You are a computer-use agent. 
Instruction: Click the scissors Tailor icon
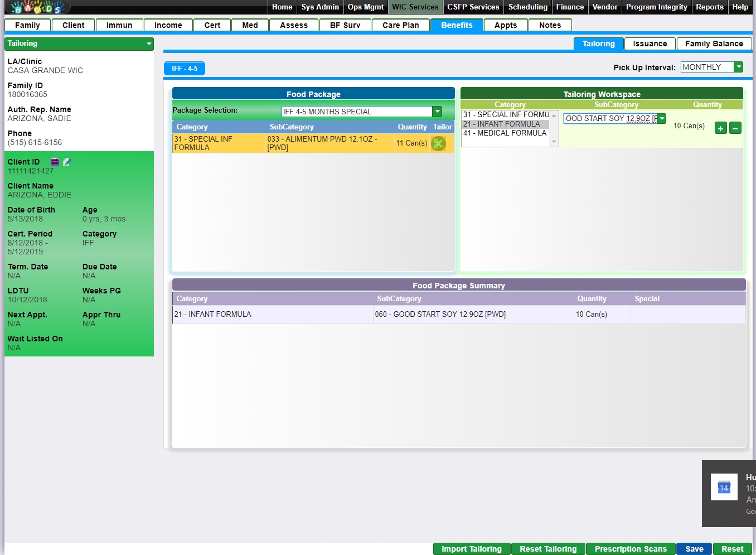click(x=438, y=143)
